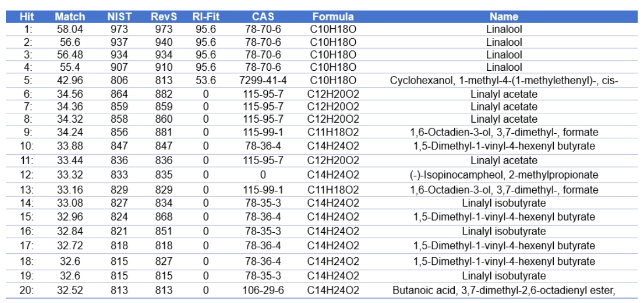Sort by the Name column header
644x303 pixels.
point(503,17)
